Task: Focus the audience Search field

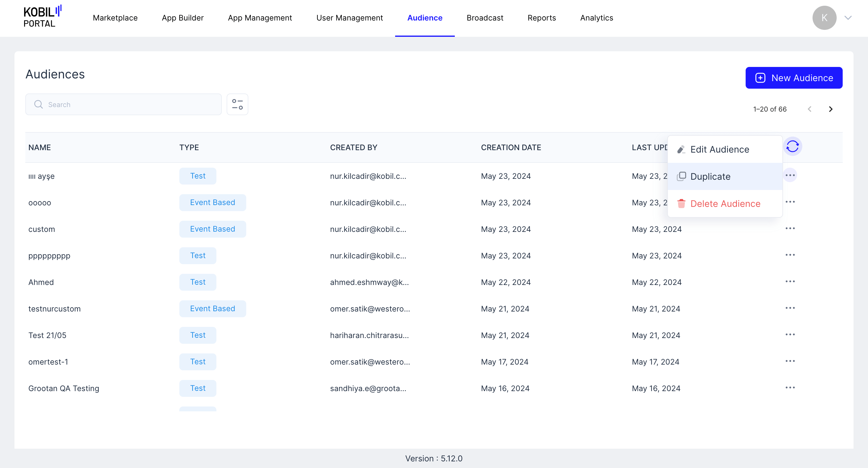Action: [128, 105]
